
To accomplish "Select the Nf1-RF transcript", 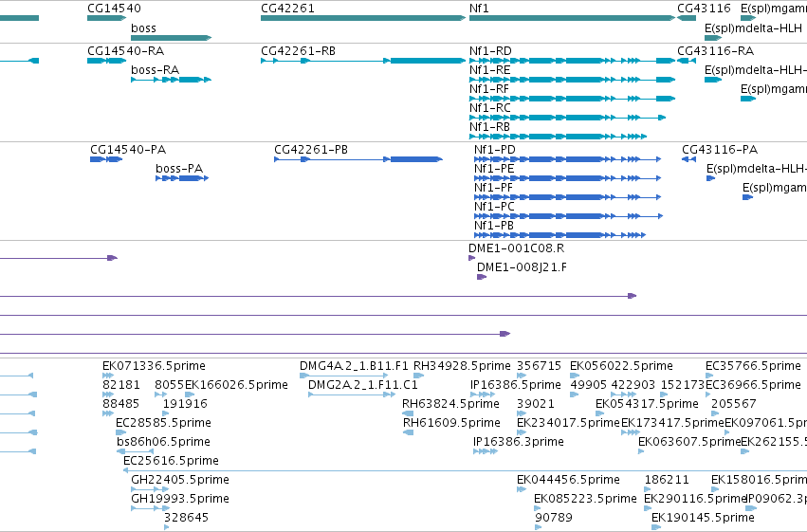I will tap(572, 99).
